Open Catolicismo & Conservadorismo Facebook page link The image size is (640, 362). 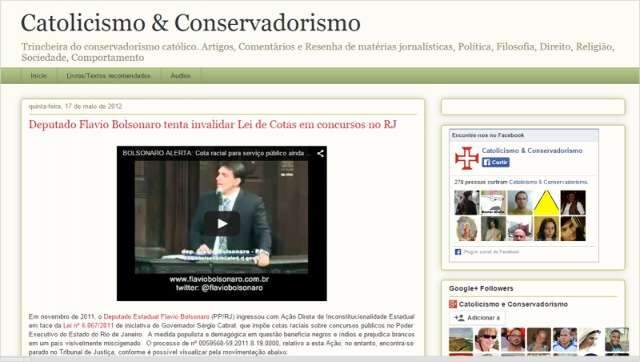pyautogui.click(x=532, y=151)
